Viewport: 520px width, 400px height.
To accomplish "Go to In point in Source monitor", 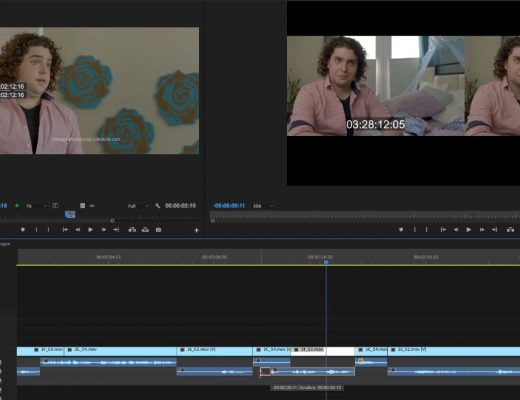I will point(65,230).
